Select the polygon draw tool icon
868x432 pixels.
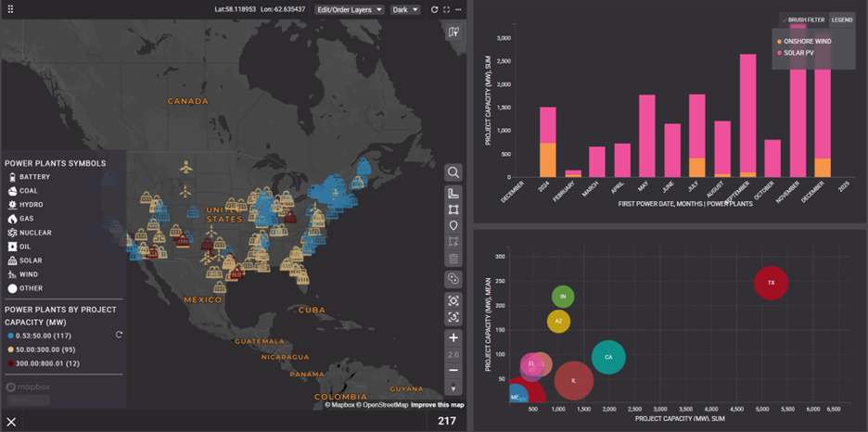click(453, 210)
